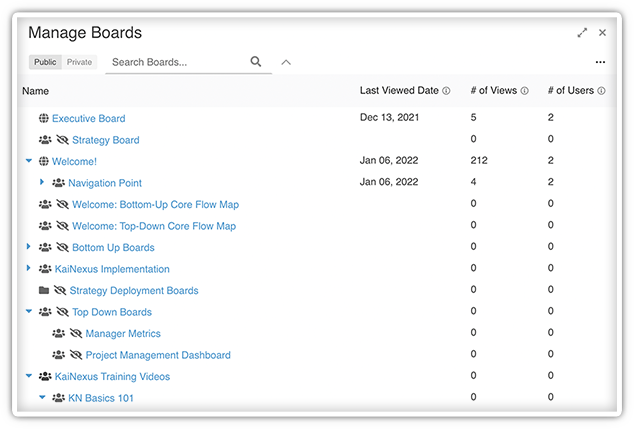Screen dimensions: 634x429
Task: Open the Executive Board link
Action: click(x=89, y=118)
